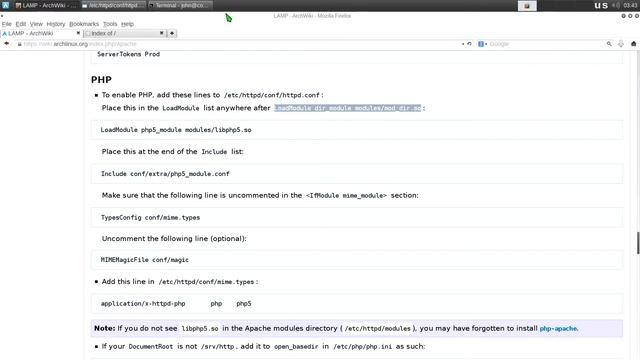Viewport: 640px width, 360px height.
Task: Click 'libphp5.so' inline code in note
Action: coord(200,329)
